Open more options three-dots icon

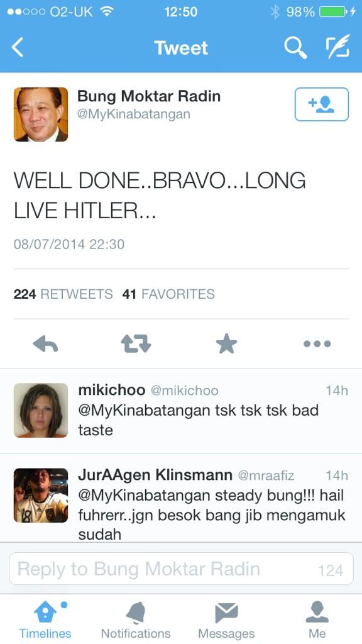[x=317, y=344]
